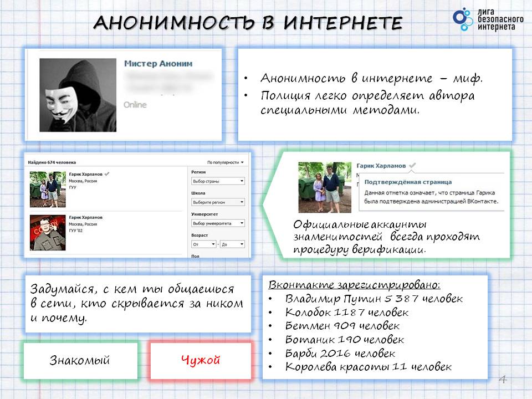Image resolution: width=532 pixels, height=399 pixels.
Task: Select the red Чужой box
Action: click(201, 360)
